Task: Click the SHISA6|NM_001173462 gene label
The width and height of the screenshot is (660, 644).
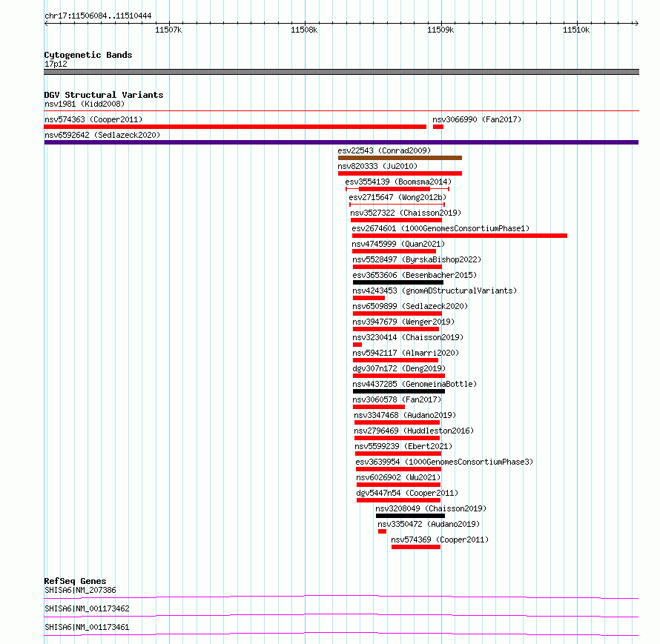Action: tap(87, 608)
